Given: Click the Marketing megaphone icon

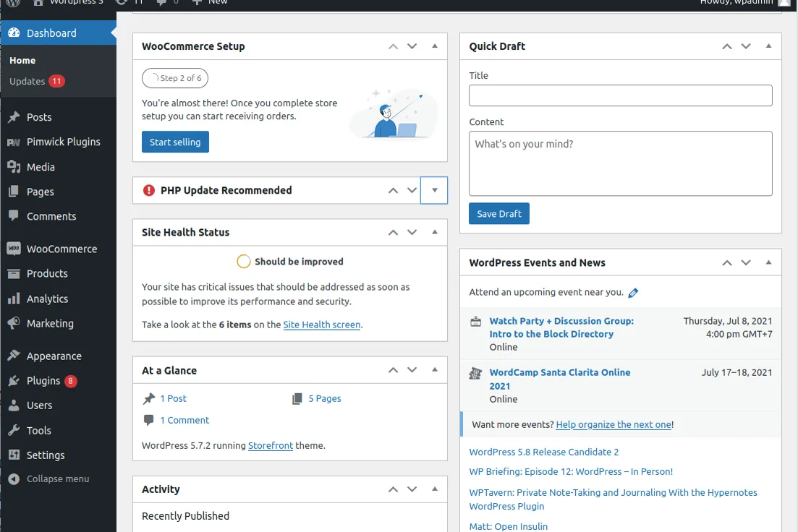Looking at the screenshot, I should click(14, 323).
